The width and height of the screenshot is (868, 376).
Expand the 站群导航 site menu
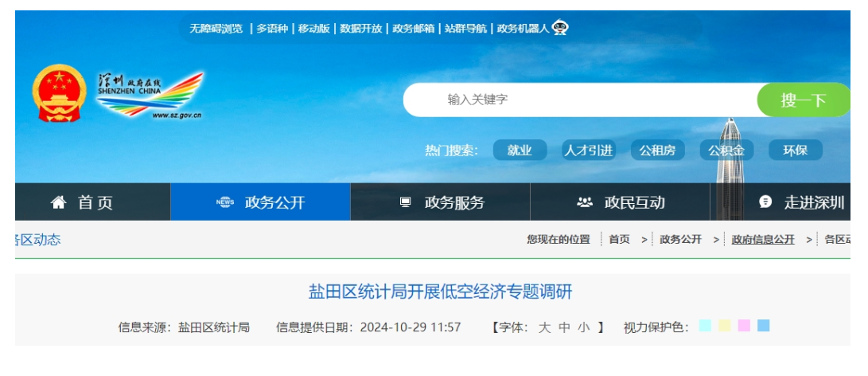point(465,29)
